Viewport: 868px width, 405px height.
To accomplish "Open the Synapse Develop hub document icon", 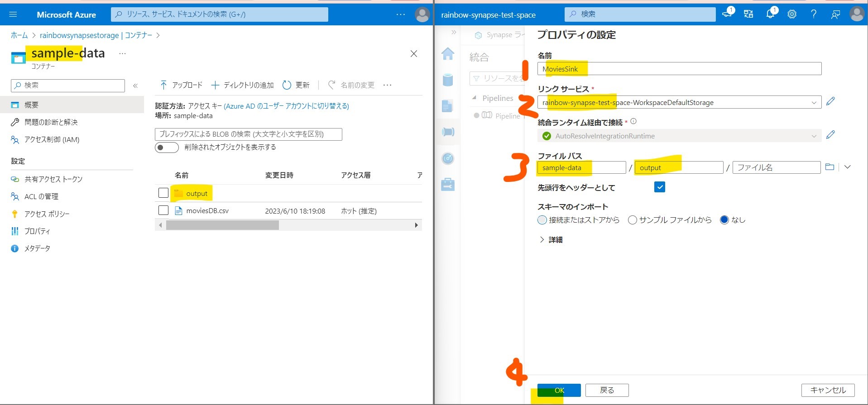I will point(448,106).
